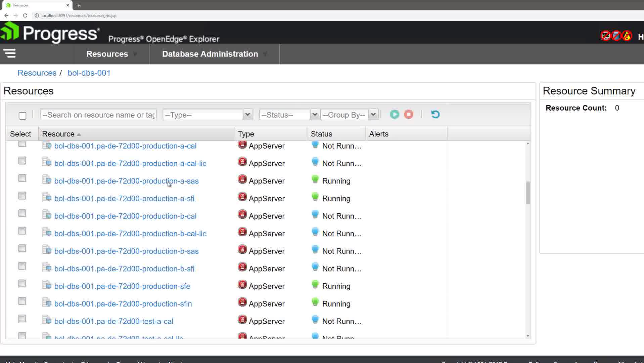Open a new browser tab with plus icon
Viewport: 644px width, 363px height.
(x=79, y=5)
